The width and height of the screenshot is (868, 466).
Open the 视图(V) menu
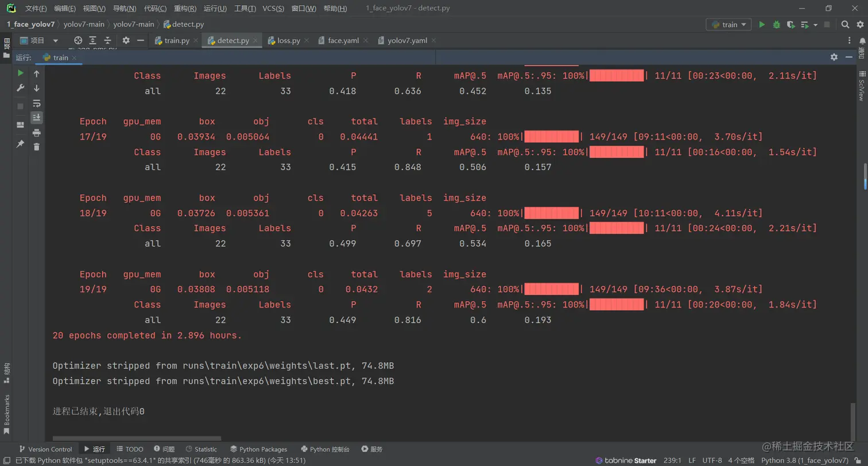point(94,9)
